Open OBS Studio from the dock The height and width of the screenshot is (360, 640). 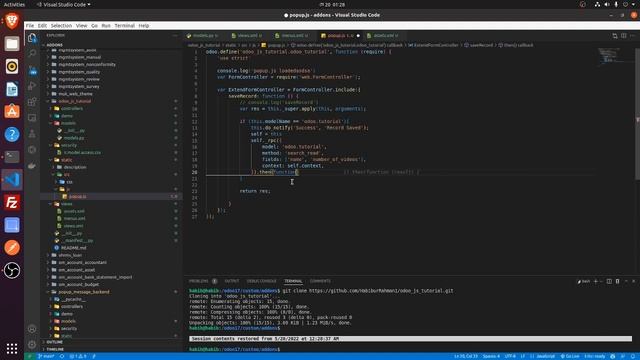point(12,270)
